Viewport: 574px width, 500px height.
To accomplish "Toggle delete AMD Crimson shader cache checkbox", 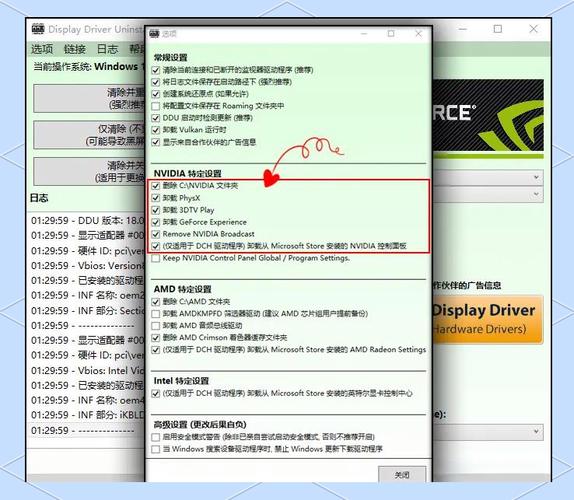I will click(x=156, y=337).
